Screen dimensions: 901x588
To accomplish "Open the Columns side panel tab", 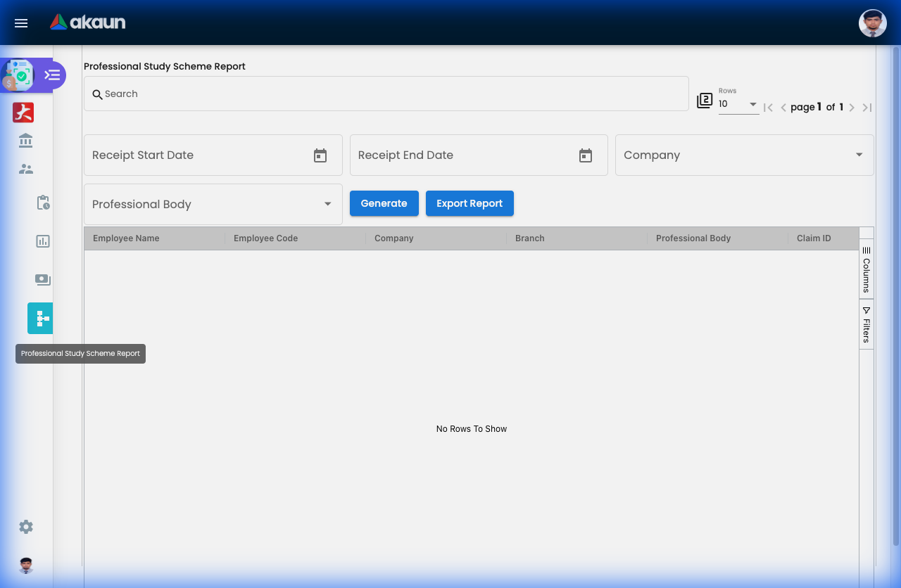I will tap(867, 269).
